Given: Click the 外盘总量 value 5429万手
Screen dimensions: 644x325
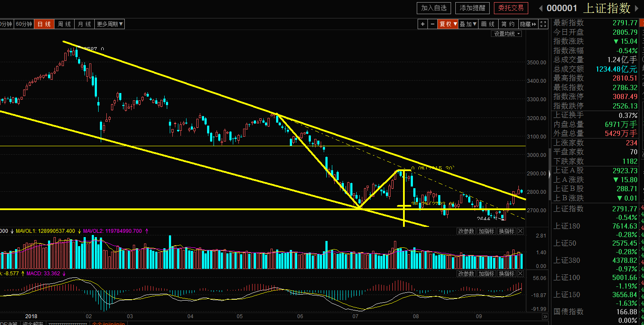Looking at the screenshot, I should [x=621, y=133].
